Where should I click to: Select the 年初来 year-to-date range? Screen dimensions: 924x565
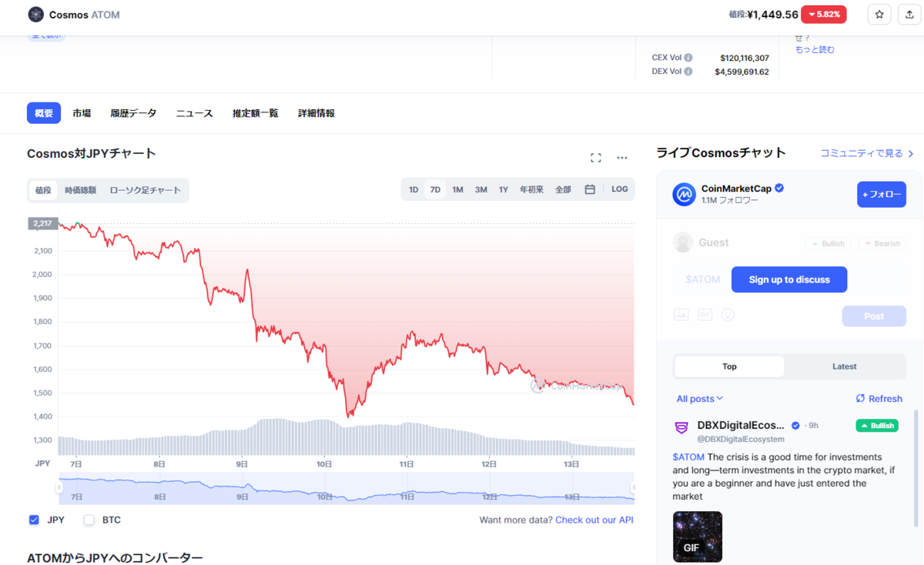click(x=531, y=189)
